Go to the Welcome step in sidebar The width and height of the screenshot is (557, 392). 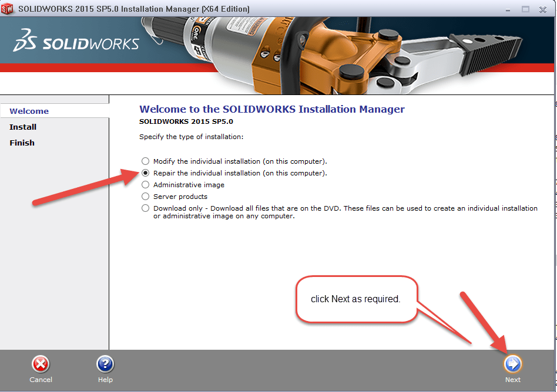tap(29, 111)
